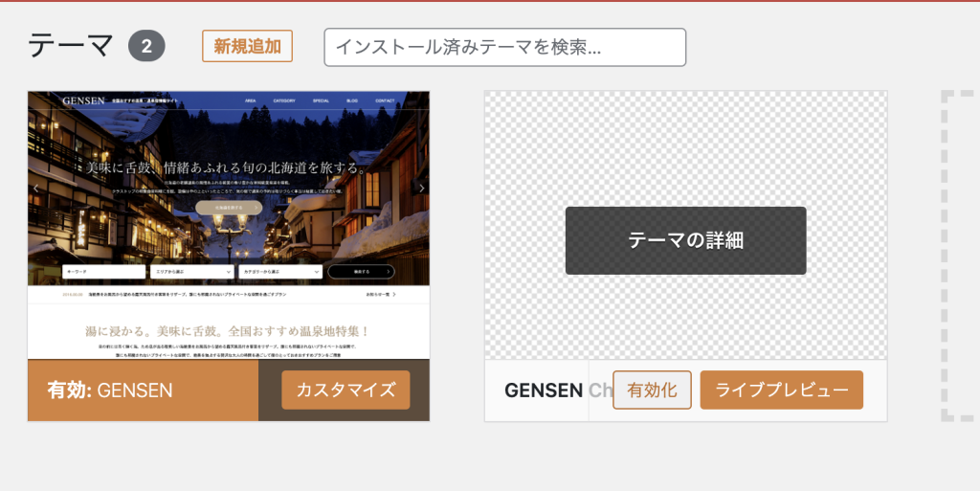Expand カテゴリーから選ぶ dropdown in preview
Screen dimensions: 980x491
(280, 272)
